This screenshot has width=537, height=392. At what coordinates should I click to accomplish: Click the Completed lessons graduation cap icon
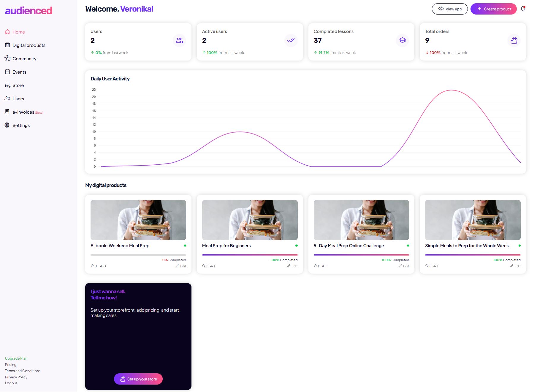point(402,40)
